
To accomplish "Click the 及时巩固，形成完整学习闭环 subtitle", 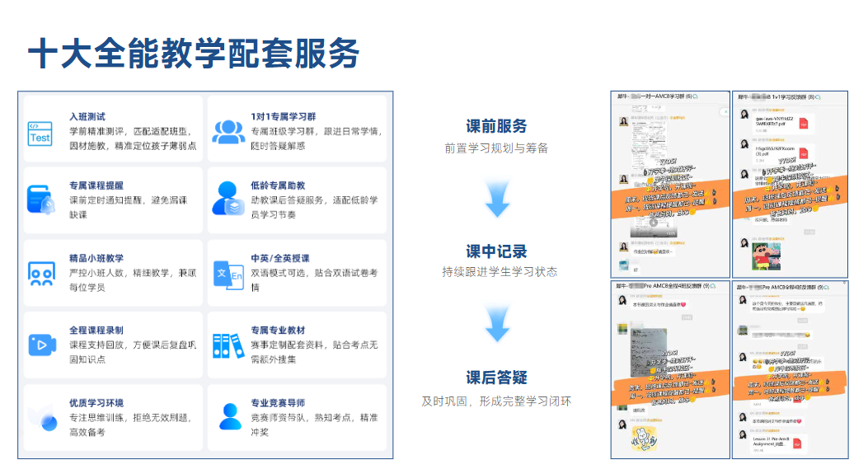I will pyautogui.click(x=496, y=401).
